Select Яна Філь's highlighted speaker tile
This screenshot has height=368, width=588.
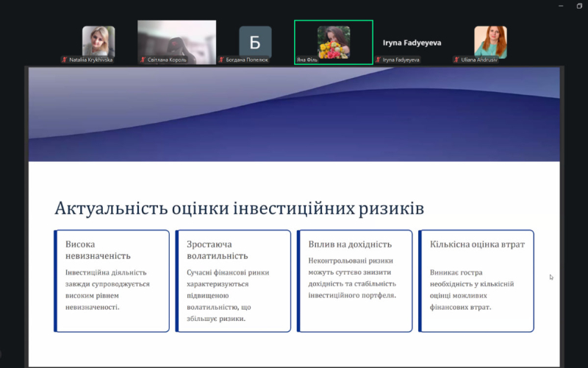pyautogui.click(x=333, y=40)
